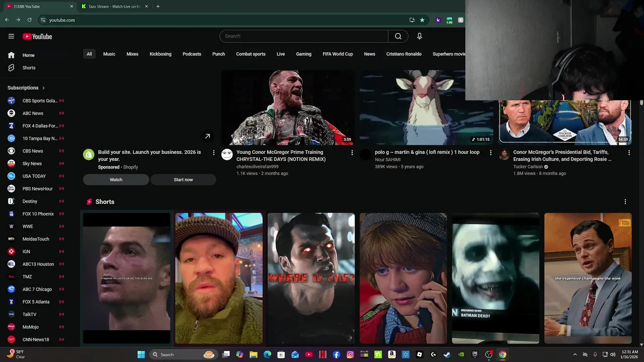This screenshot has height=362, width=644.
Task: Filter feed by Podcasts chip
Action: coord(192,54)
